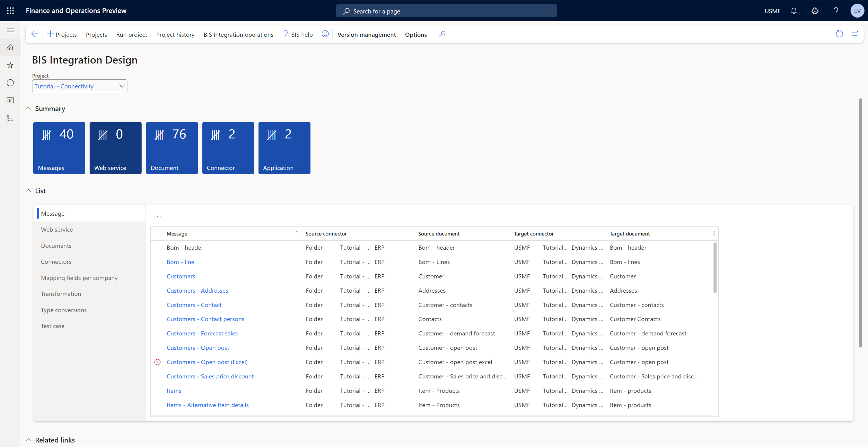Screen dimensions: 868x447
Task: Open the Microsoft 365 app launcher grid
Action: coord(10,10)
